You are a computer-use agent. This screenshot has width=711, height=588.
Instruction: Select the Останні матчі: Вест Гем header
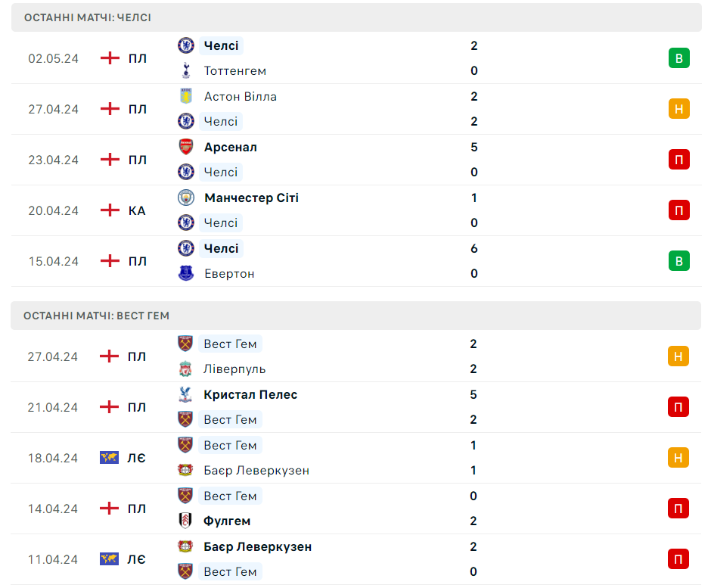[356, 316]
